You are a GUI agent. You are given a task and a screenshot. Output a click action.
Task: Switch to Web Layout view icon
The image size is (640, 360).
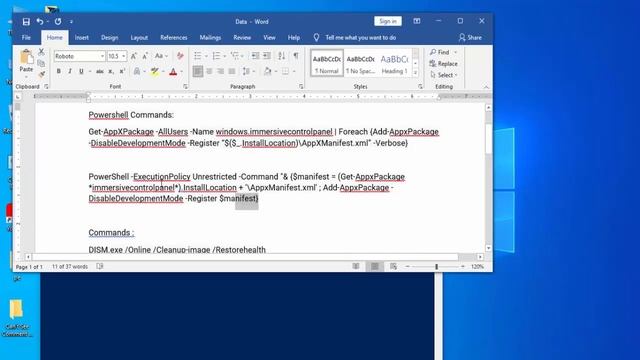pyautogui.click(x=393, y=267)
